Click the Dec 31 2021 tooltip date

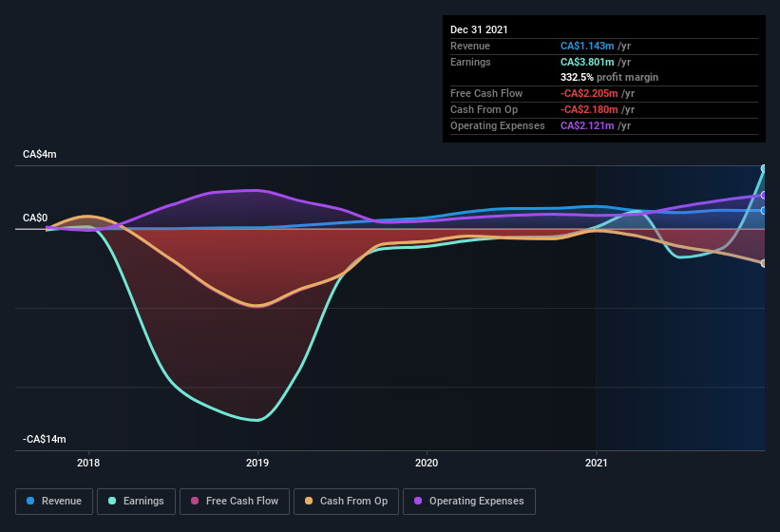pos(479,29)
